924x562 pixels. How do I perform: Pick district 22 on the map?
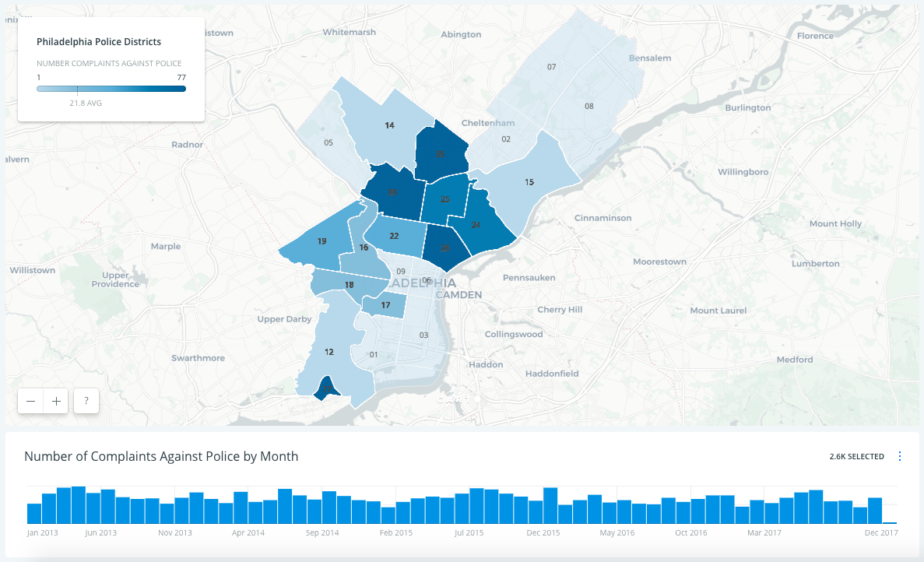[394, 236]
